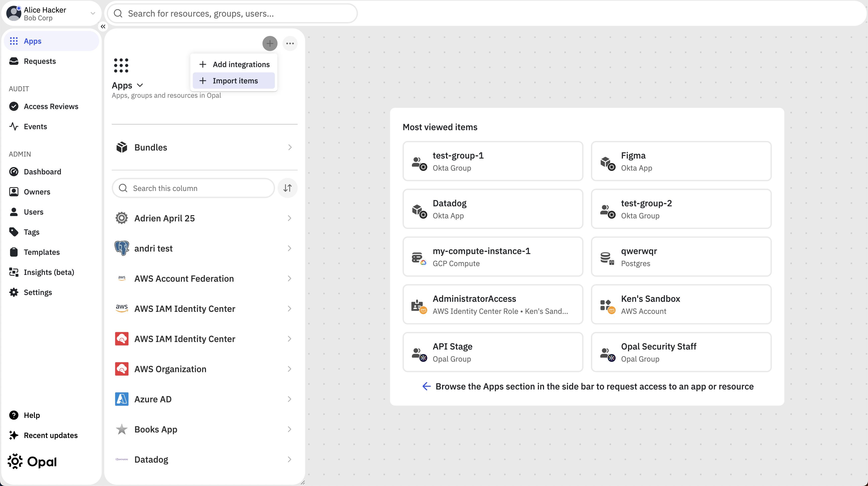The image size is (868, 486).
Task: Click the Azure AD logo icon
Action: click(122, 399)
